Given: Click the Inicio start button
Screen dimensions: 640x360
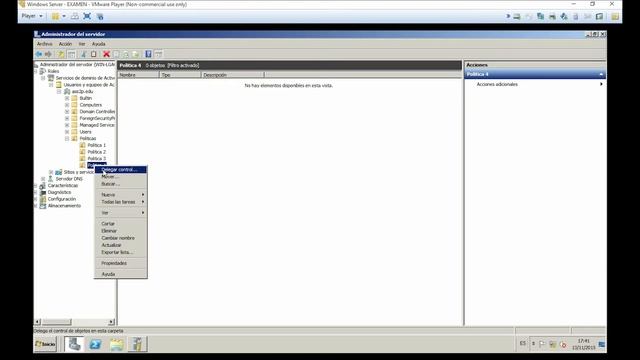Looking at the screenshot, I should [45, 344].
